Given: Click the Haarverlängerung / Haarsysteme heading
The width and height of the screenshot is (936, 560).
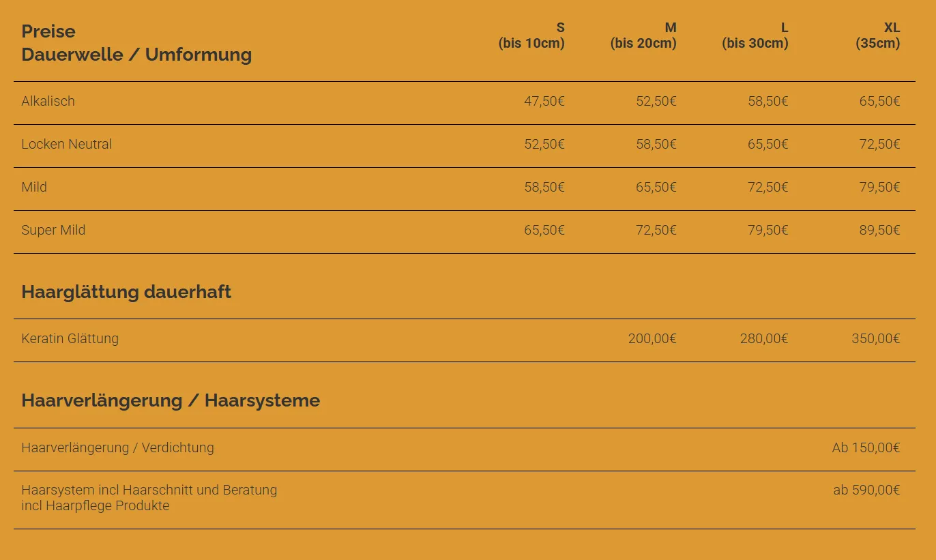Looking at the screenshot, I should click(171, 400).
